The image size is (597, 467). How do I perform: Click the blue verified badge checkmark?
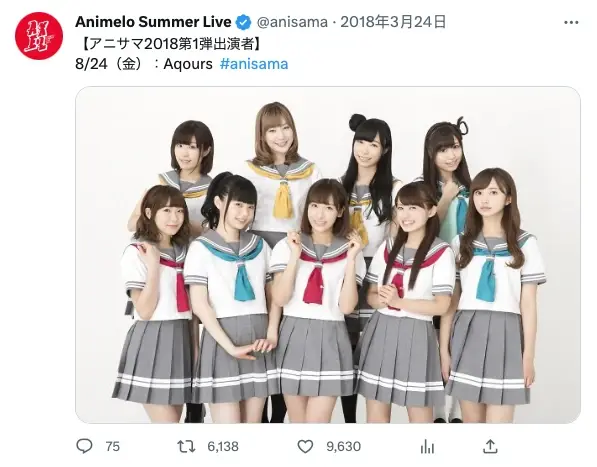(x=243, y=22)
